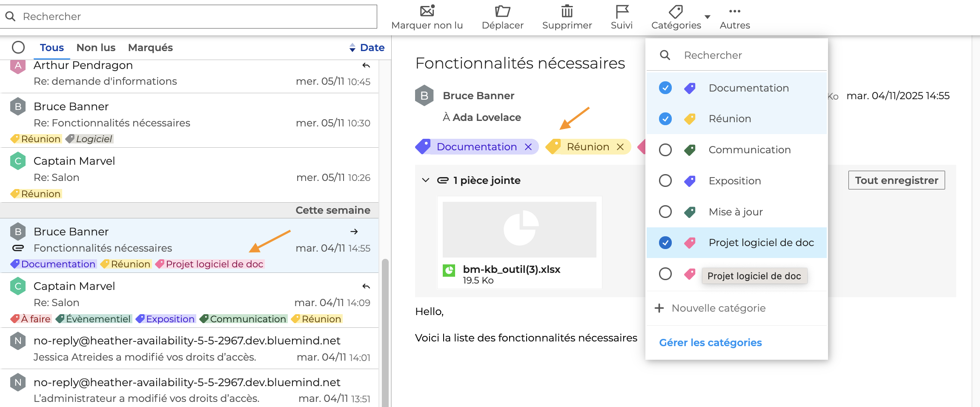Viewport: 980px width, 407px height.
Task: Switch to the Marqués tab
Action: [150, 48]
